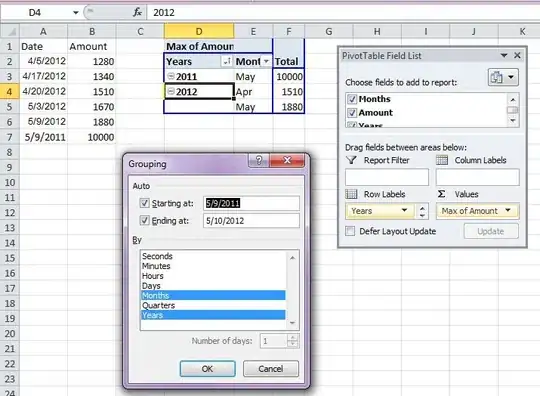Uncheck the Months field checkbox

(352, 99)
